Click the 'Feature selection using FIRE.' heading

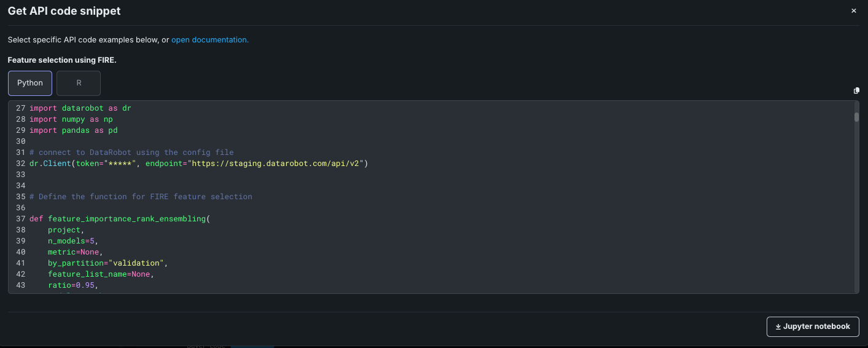click(x=62, y=60)
